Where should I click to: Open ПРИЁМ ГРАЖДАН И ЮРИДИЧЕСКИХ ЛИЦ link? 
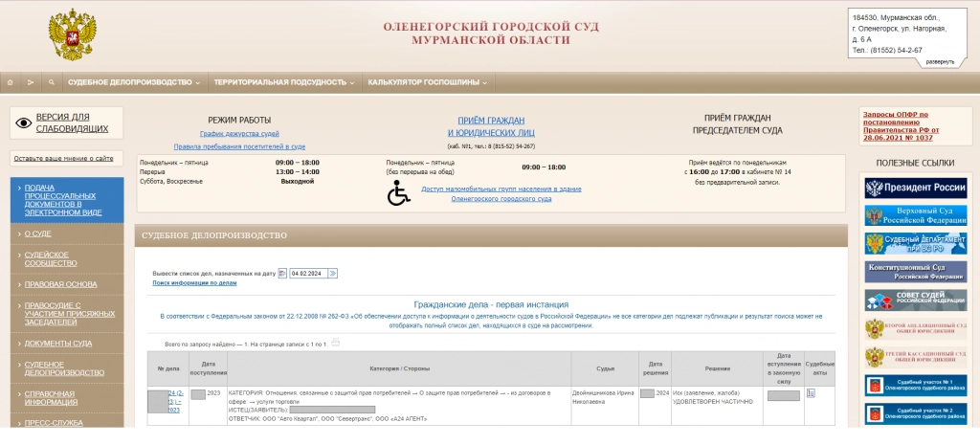click(x=491, y=127)
